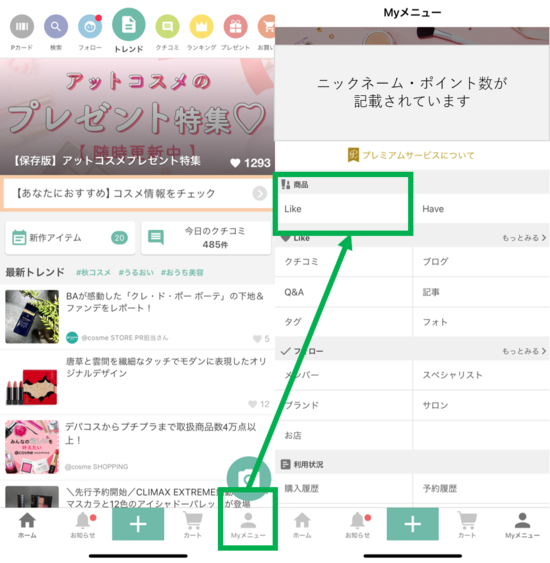550x563 pixels.
Task: Tap the green plus button in left screen
Action: 138,524
